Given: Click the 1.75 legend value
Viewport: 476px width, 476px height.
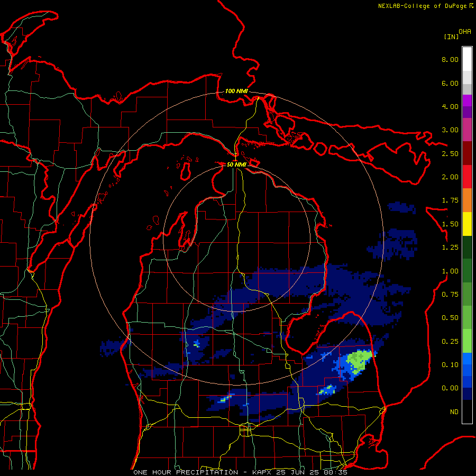Looking at the screenshot, I should 450,200.
